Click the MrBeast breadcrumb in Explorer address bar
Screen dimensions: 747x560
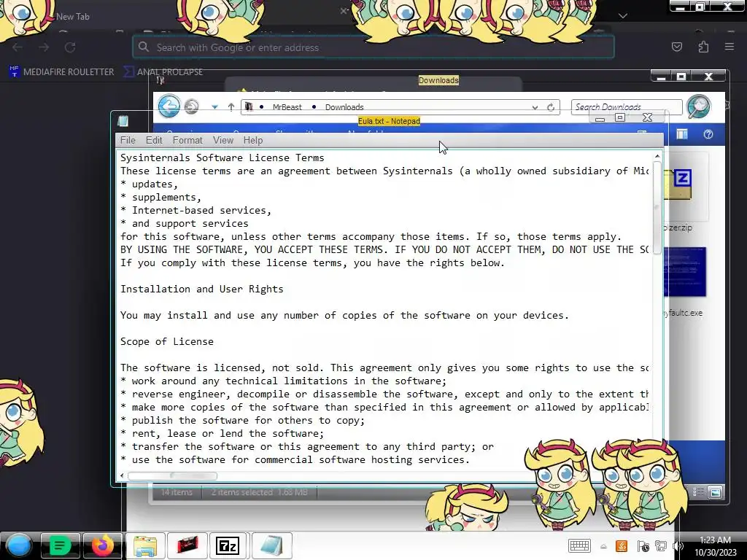(287, 107)
